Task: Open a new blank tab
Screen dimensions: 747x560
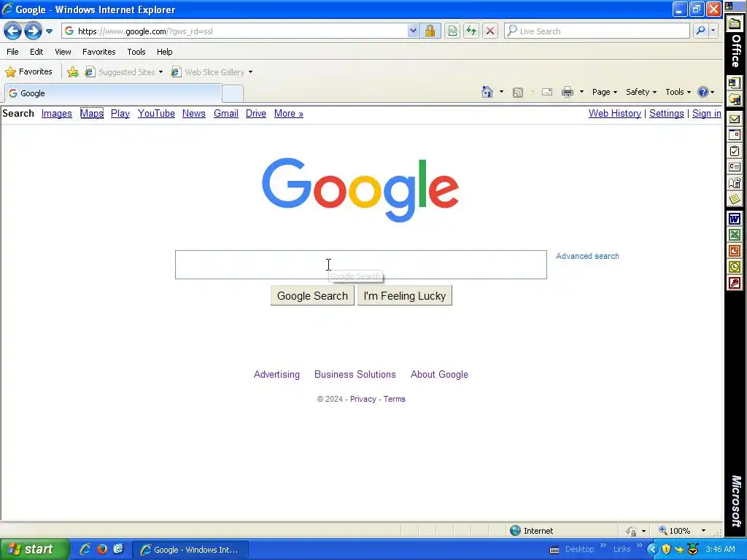Action: (x=233, y=93)
